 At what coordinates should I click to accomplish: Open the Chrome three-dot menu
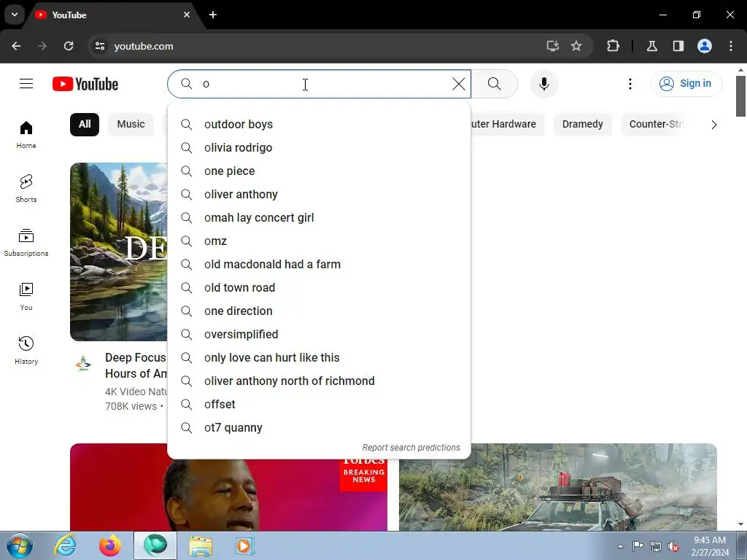(x=731, y=46)
